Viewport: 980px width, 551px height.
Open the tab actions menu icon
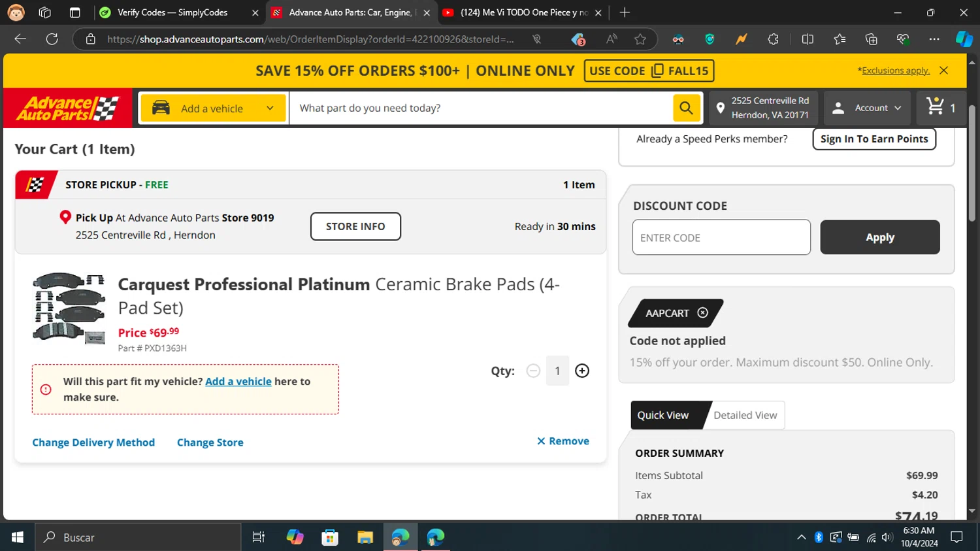pos(75,12)
